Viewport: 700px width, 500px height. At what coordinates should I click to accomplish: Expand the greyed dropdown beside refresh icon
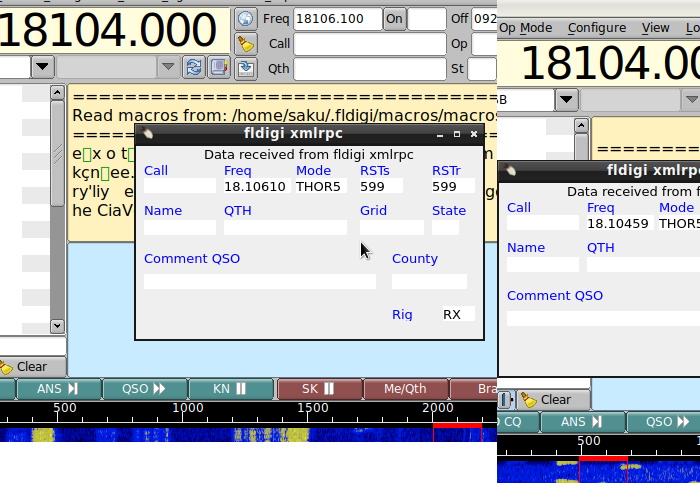(x=168, y=67)
